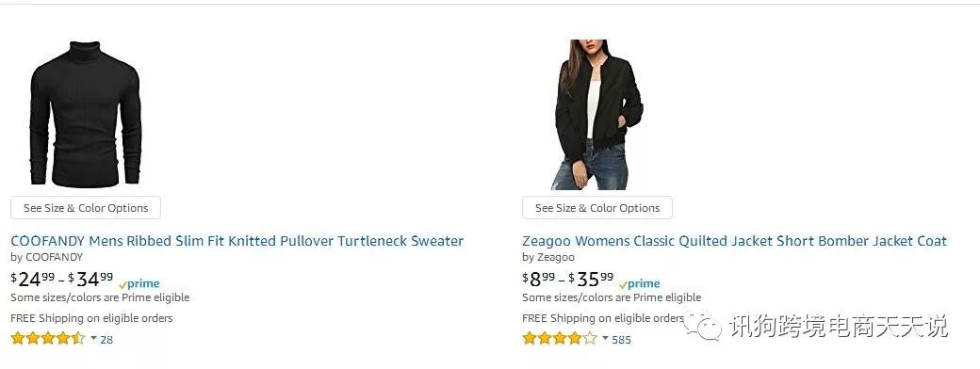The image size is (980, 369).
Task: Open the 585 customer reviews link
Action: pyautogui.click(x=621, y=340)
